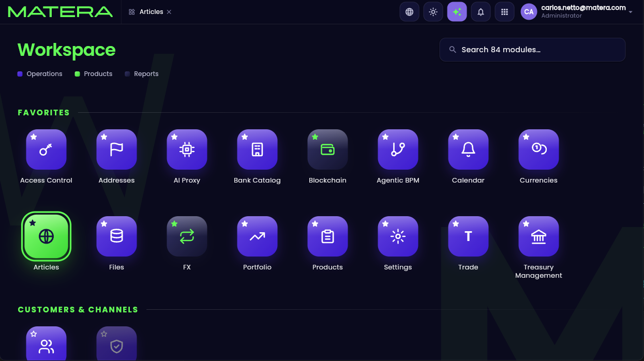Click carlos.netto@matera.com account name
644x361 pixels.
583,8
